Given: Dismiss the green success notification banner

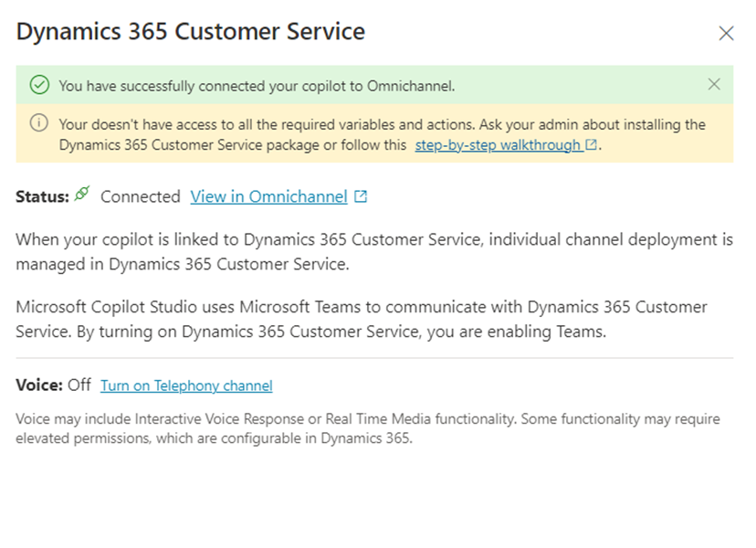Looking at the screenshot, I should pos(714,85).
